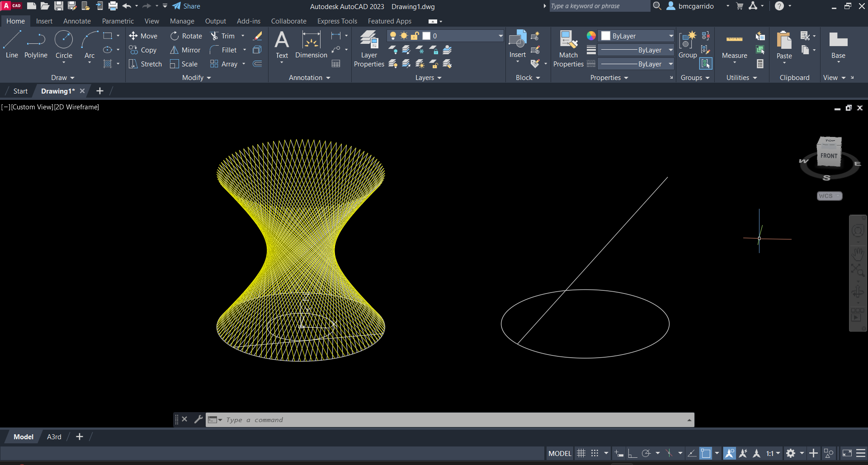Open the A3rd layout tab

[54, 437]
